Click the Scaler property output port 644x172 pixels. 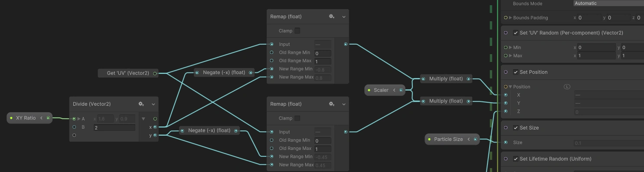click(401, 90)
